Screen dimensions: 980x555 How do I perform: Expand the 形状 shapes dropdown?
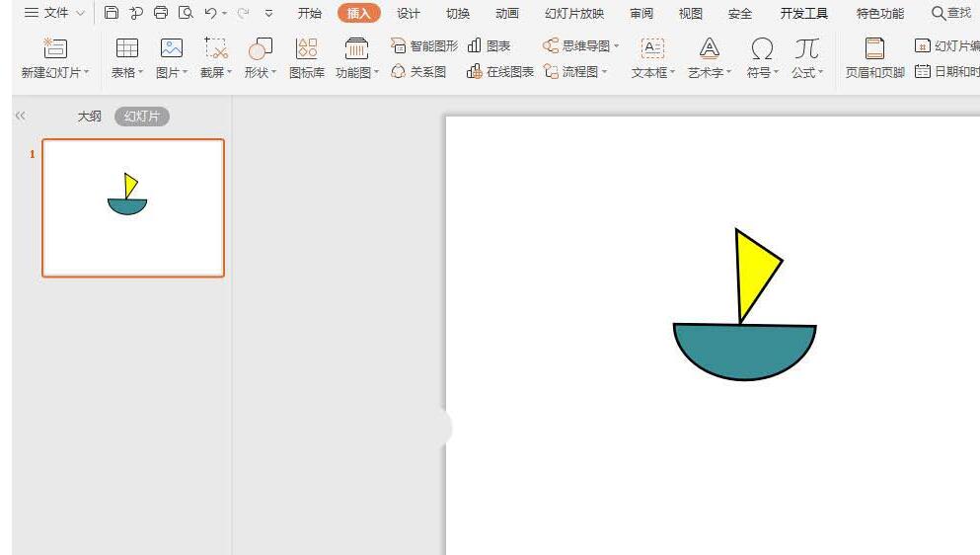pyautogui.click(x=273, y=72)
